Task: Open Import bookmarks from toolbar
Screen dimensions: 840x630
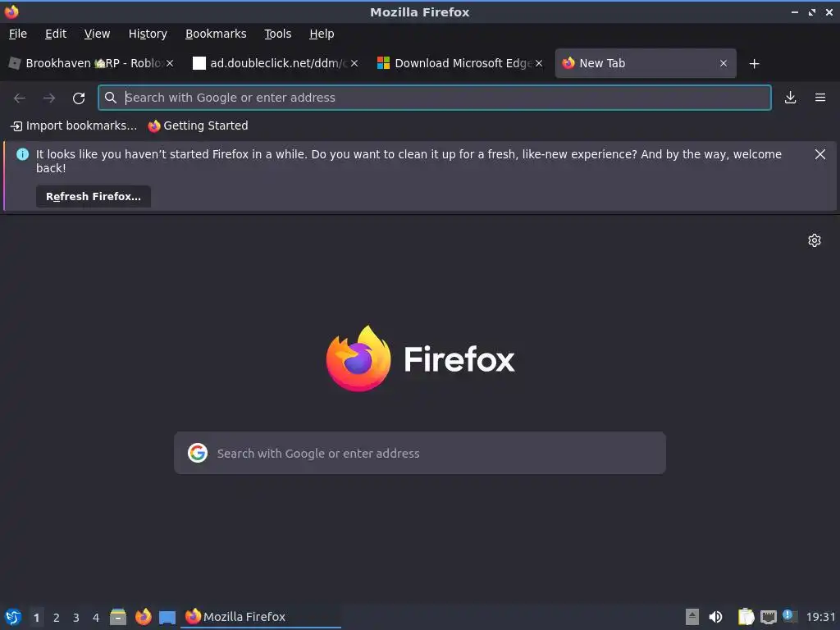Action: coord(74,126)
